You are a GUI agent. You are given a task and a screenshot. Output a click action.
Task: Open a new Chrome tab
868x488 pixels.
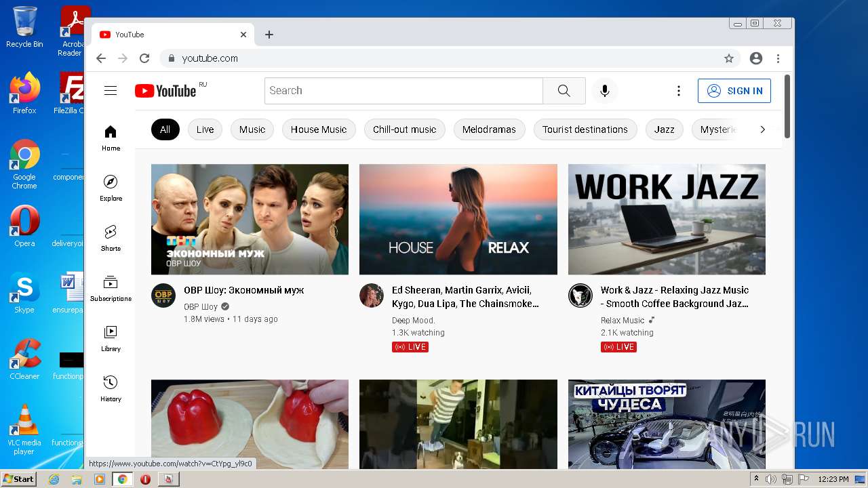(269, 35)
